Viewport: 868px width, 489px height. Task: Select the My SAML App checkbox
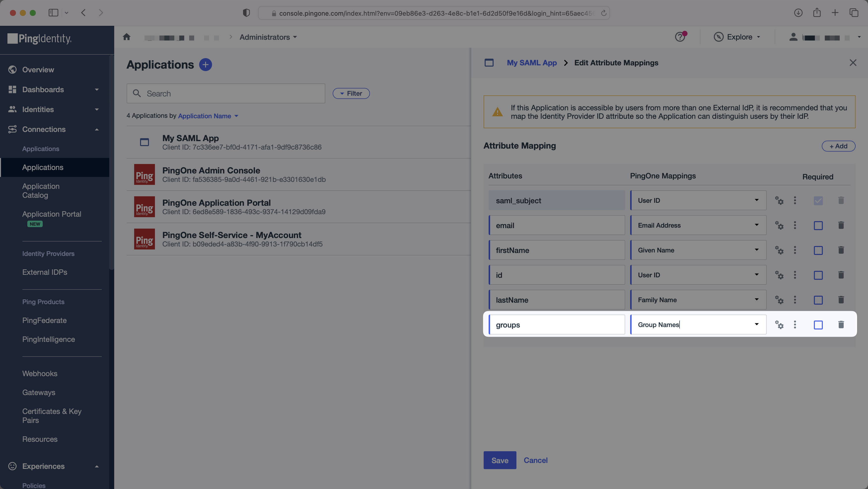click(144, 142)
